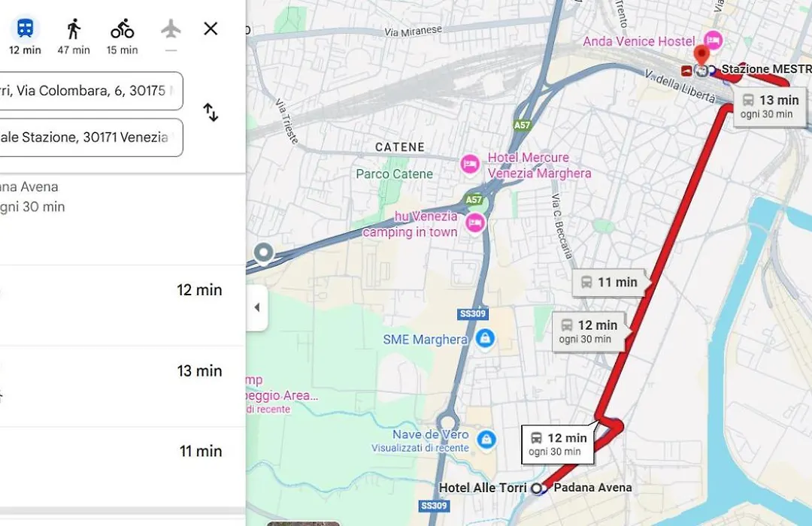812x526 pixels.
Task: Select the 11 min route result
Action: click(123, 467)
